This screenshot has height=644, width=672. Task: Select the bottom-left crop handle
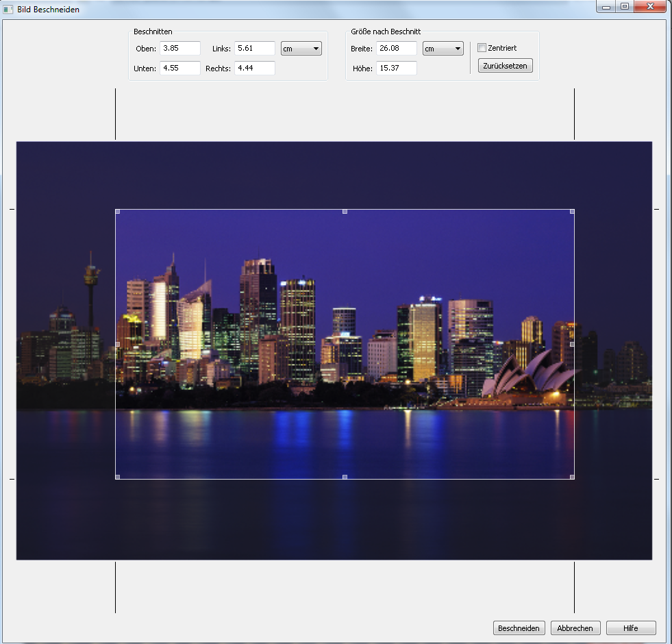point(118,477)
